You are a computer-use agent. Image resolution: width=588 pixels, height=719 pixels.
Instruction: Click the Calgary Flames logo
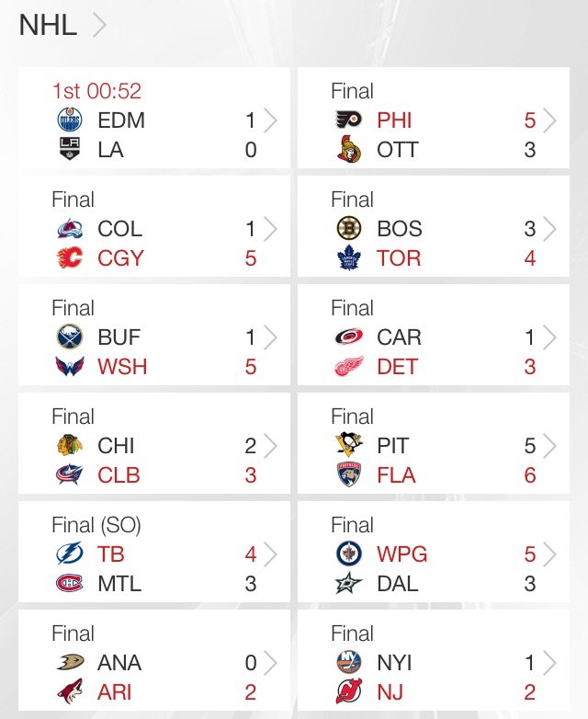pos(70,257)
